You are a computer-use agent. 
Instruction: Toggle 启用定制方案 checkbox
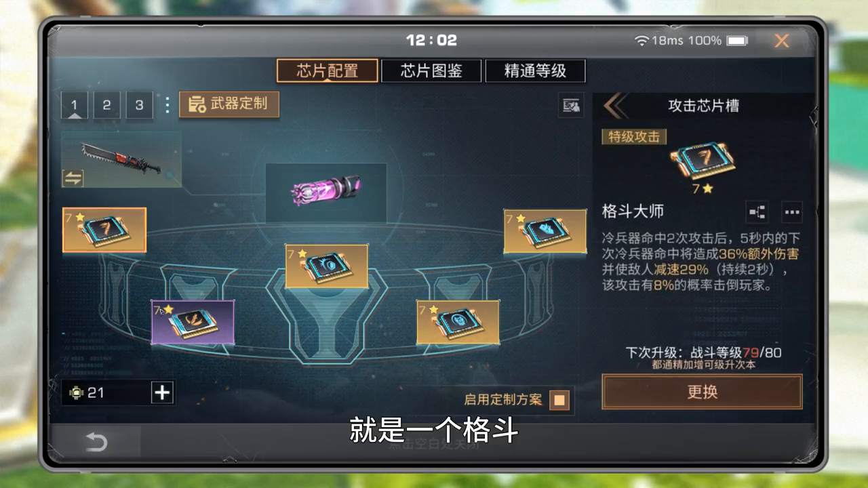[x=559, y=400]
